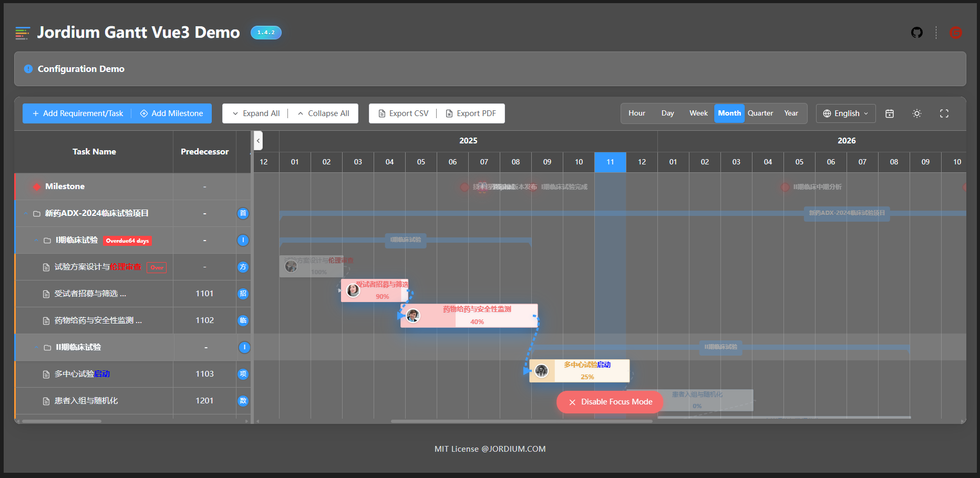Viewport: 980px width, 478px height.
Task: Select the Day time scale
Action: click(x=667, y=113)
